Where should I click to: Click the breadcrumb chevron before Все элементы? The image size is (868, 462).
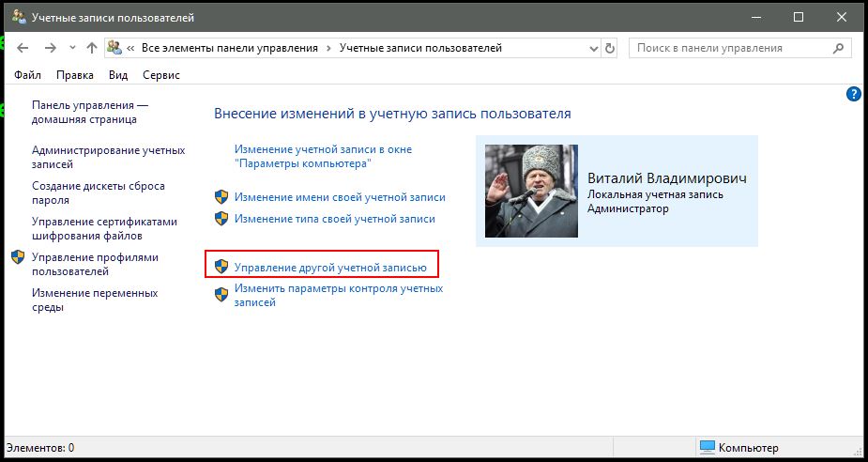(x=130, y=48)
